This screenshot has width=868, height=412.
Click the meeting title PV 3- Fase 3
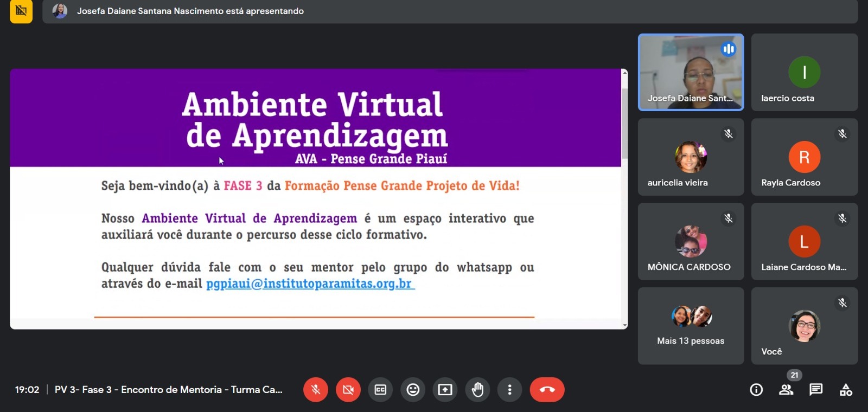tap(168, 390)
